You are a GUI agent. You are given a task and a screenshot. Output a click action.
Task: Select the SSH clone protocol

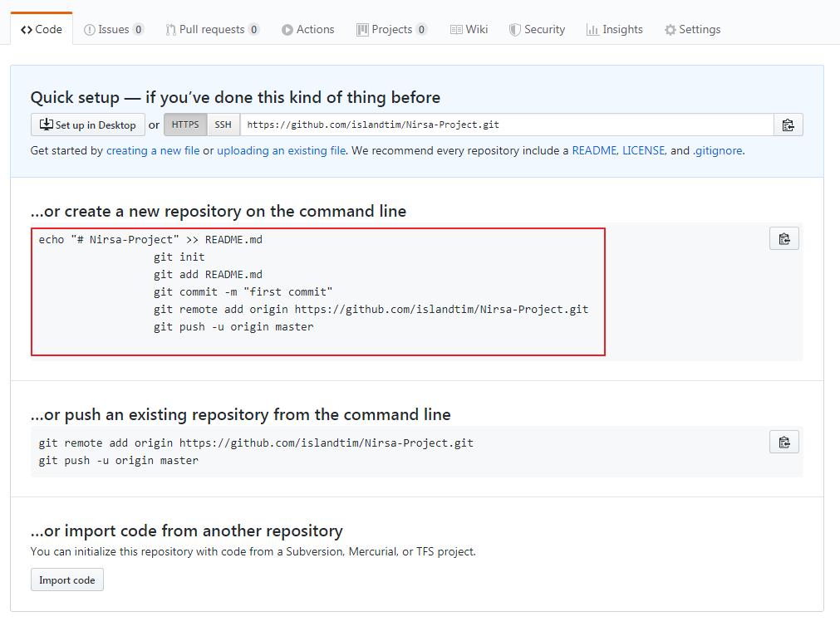[x=224, y=125]
